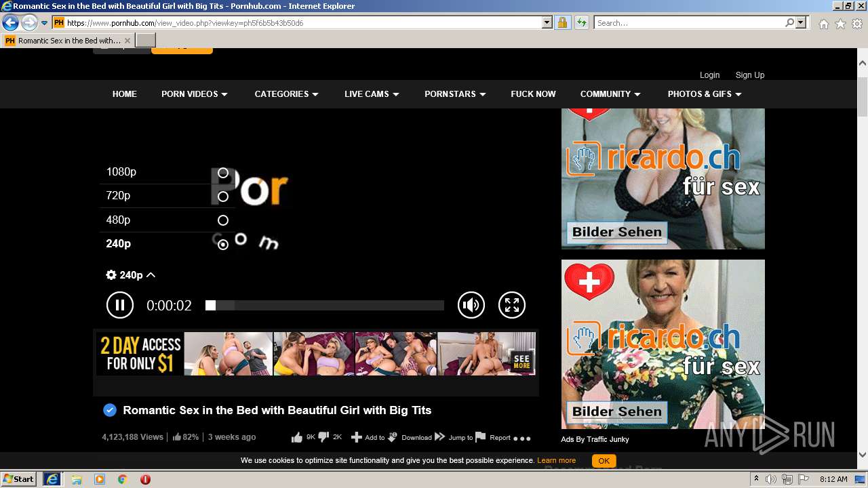Image resolution: width=868 pixels, height=488 pixels.
Task: Click the blue verified checkmark badge
Action: point(109,410)
